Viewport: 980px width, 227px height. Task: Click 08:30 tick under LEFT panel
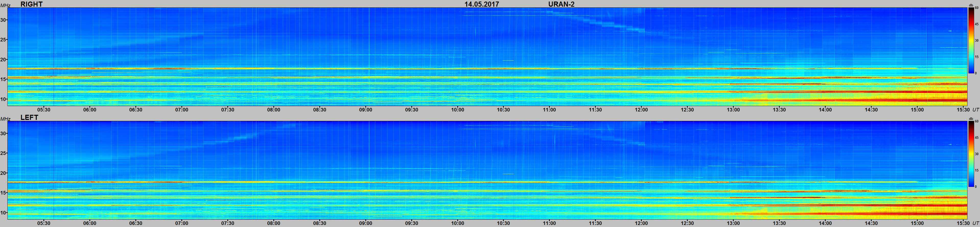pyautogui.click(x=320, y=223)
